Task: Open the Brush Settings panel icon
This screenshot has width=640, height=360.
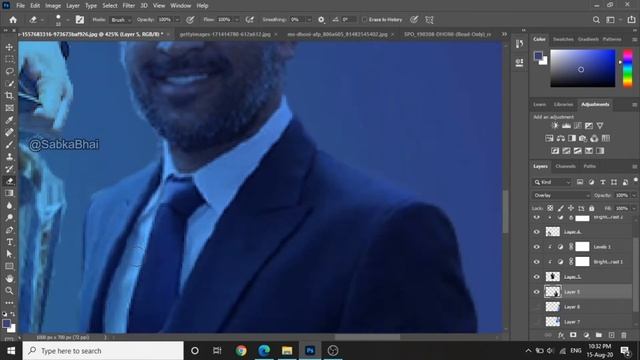Action: (80, 20)
